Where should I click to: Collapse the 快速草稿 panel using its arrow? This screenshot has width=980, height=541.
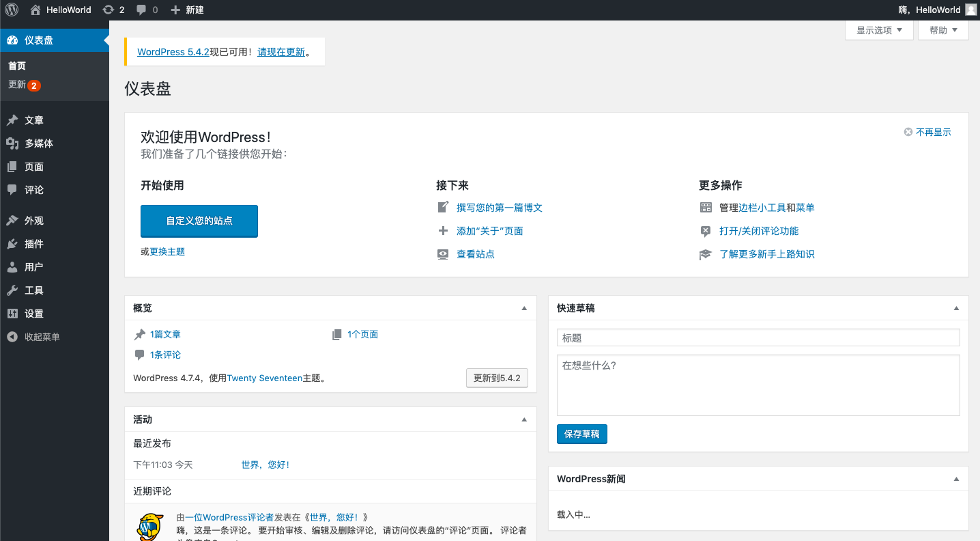coord(956,308)
